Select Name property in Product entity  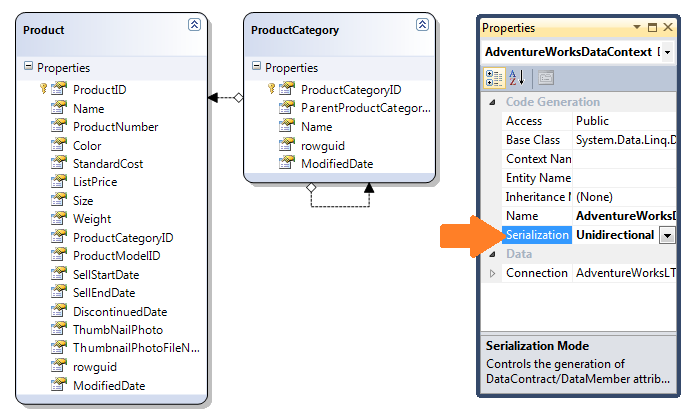pos(89,109)
